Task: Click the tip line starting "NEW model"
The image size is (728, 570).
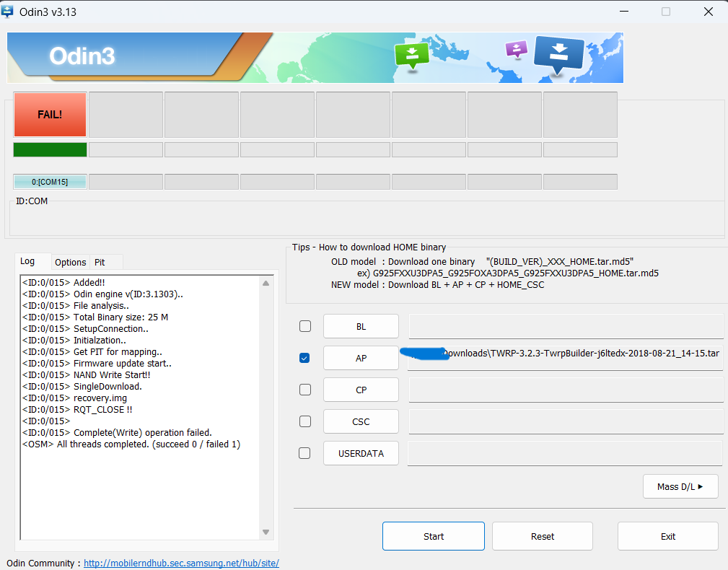Action: point(437,285)
